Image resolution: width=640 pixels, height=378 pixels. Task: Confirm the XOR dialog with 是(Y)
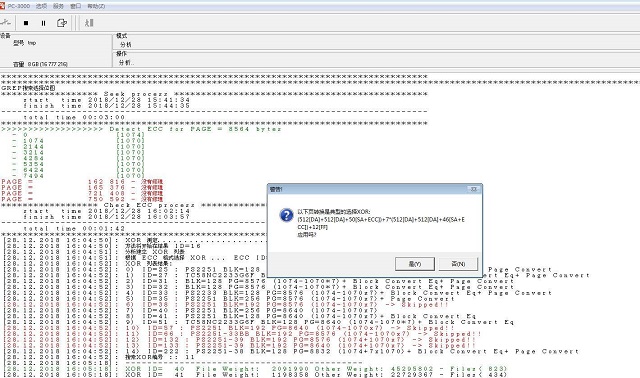point(415,264)
